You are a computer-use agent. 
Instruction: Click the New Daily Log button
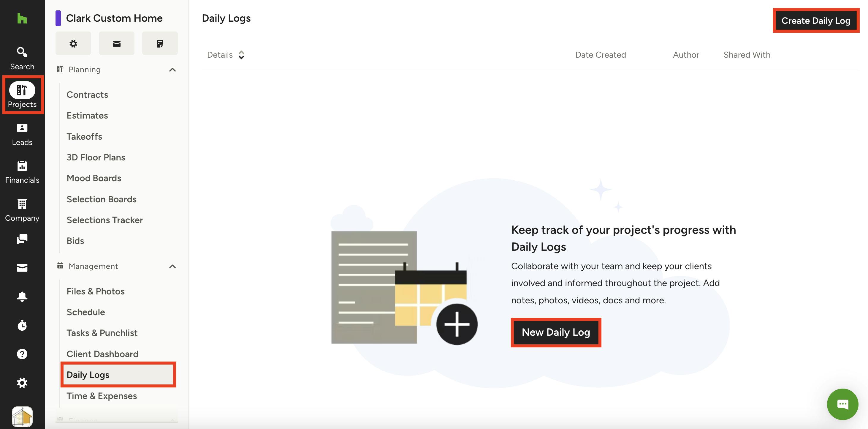[556, 332]
